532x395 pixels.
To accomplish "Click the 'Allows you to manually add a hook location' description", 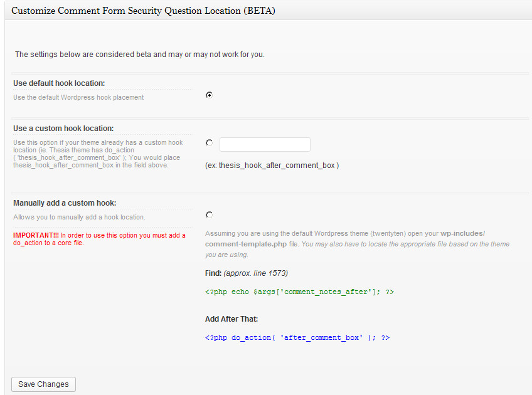I will pos(79,217).
